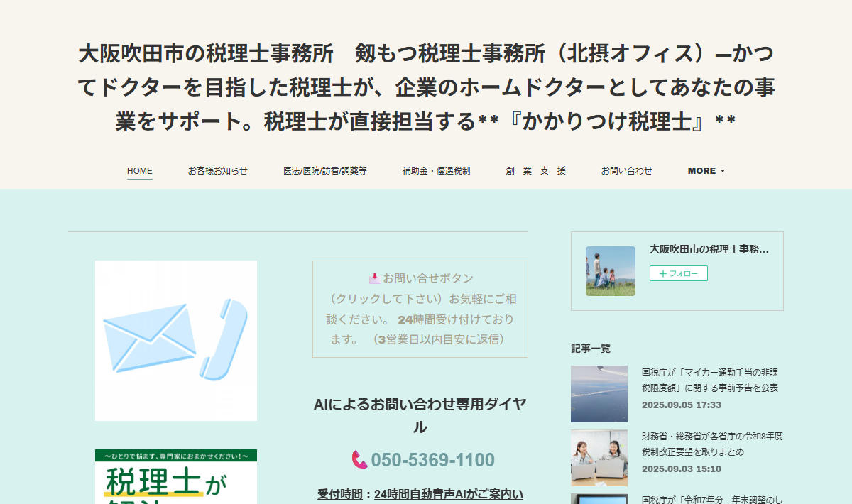Viewport: 852px width, 504px height.
Task: Click the pink phone icon
Action: pyautogui.click(x=359, y=460)
